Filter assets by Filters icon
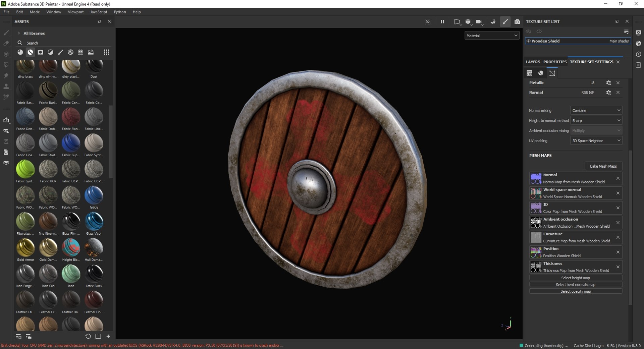 [x=50, y=52]
